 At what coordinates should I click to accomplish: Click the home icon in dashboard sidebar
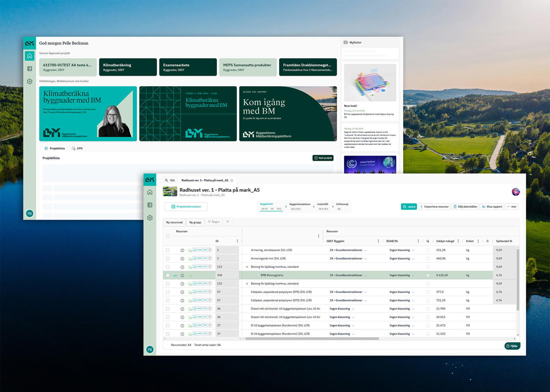click(30, 56)
